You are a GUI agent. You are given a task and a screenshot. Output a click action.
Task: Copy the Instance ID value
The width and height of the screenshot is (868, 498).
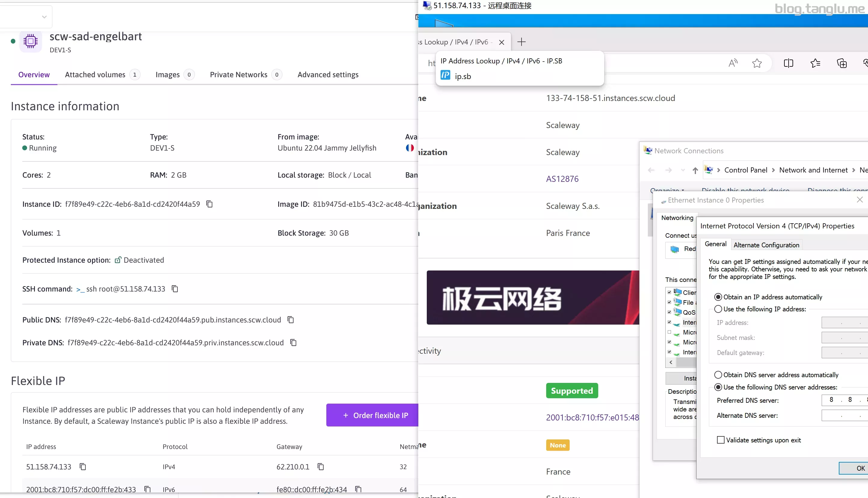(x=209, y=204)
